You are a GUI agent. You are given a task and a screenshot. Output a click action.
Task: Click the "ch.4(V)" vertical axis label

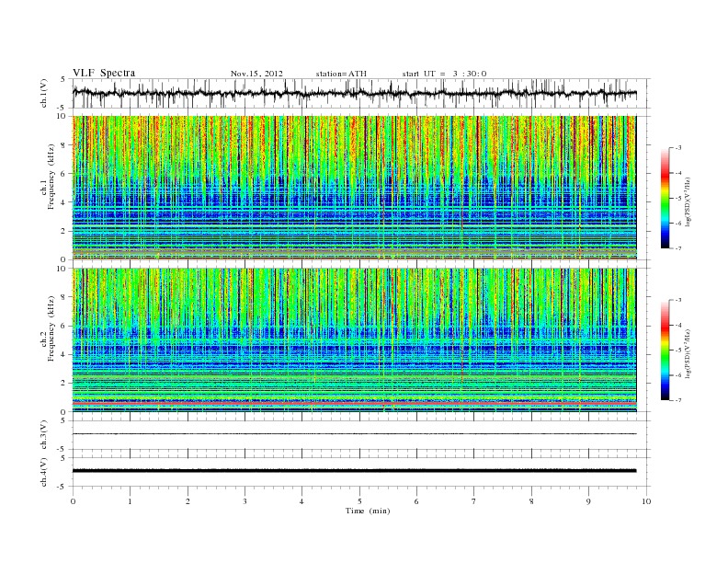point(44,472)
